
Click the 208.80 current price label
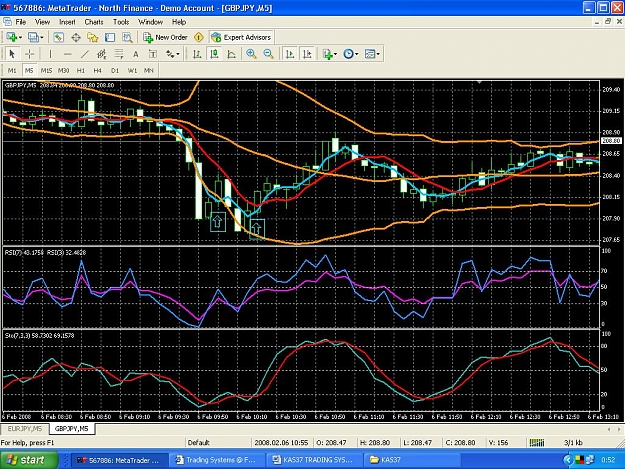pos(611,141)
